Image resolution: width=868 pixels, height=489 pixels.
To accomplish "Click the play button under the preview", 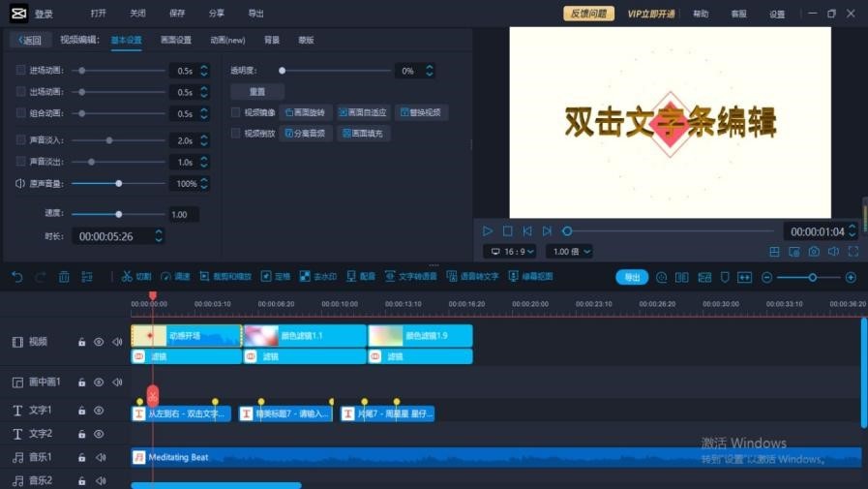I will point(488,231).
